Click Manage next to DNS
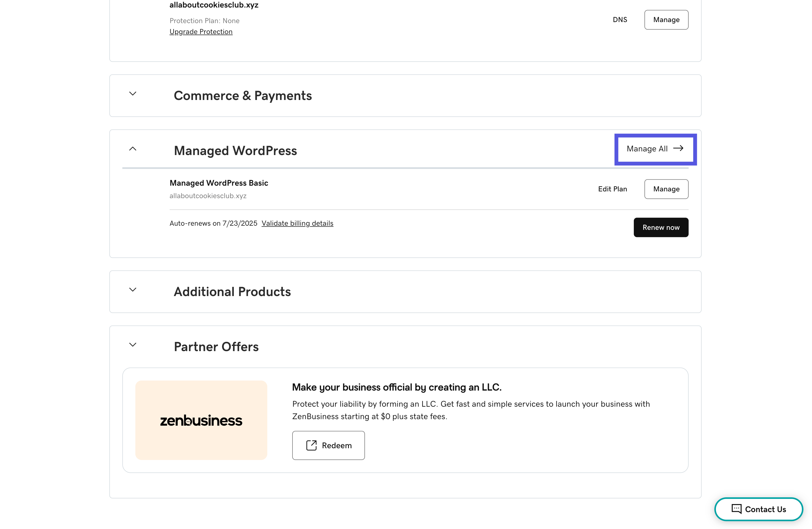 [x=666, y=19]
